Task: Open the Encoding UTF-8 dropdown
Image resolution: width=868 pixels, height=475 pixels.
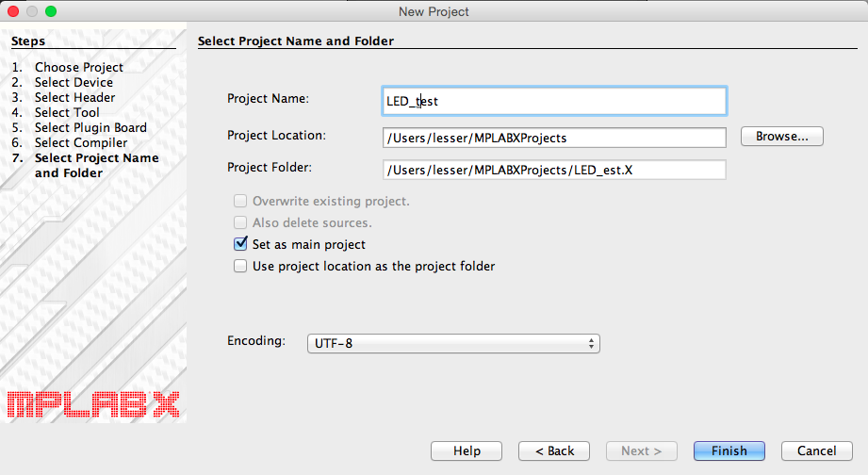Action: pos(453,343)
